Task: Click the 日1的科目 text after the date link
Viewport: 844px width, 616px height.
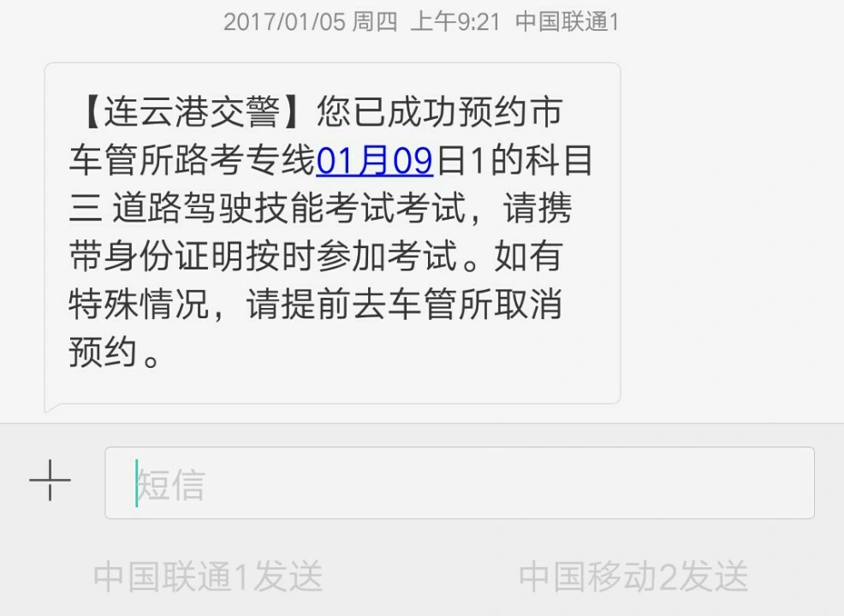Action: [x=514, y=160]
